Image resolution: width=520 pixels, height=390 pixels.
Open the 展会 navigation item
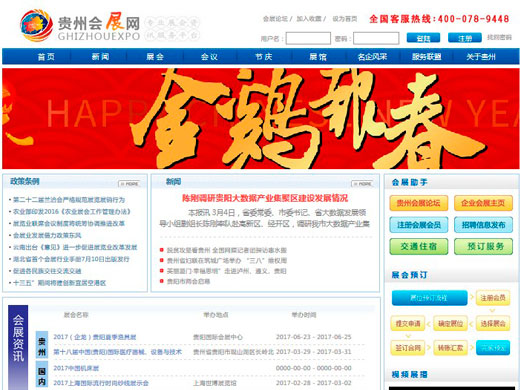tap(155, 57)
